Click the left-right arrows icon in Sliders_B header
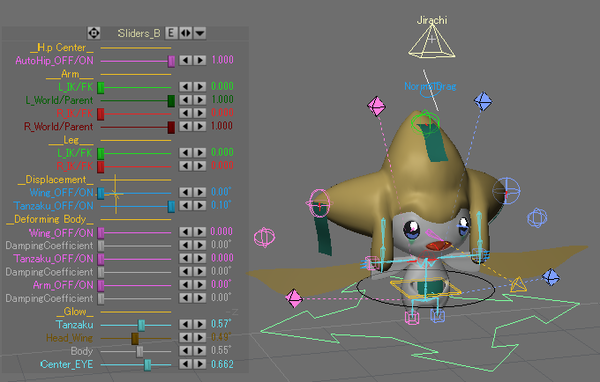Viewport: 600px width, 382px height. tap(186, 33)
